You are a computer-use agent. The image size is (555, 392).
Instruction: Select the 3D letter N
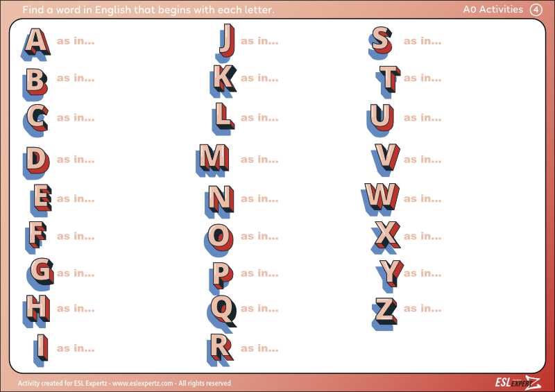219,201
